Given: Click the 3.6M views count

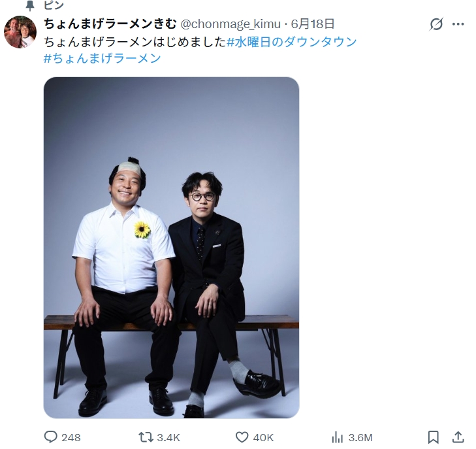Looking at the screenshot, I should (x=360, y=437).
